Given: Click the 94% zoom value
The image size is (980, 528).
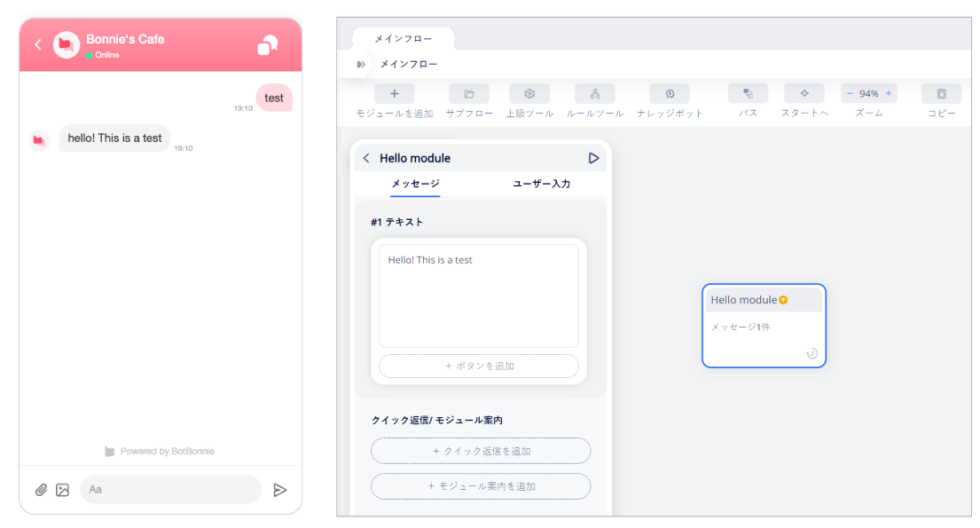Looking at the screenshot, I should pos(869,93).
